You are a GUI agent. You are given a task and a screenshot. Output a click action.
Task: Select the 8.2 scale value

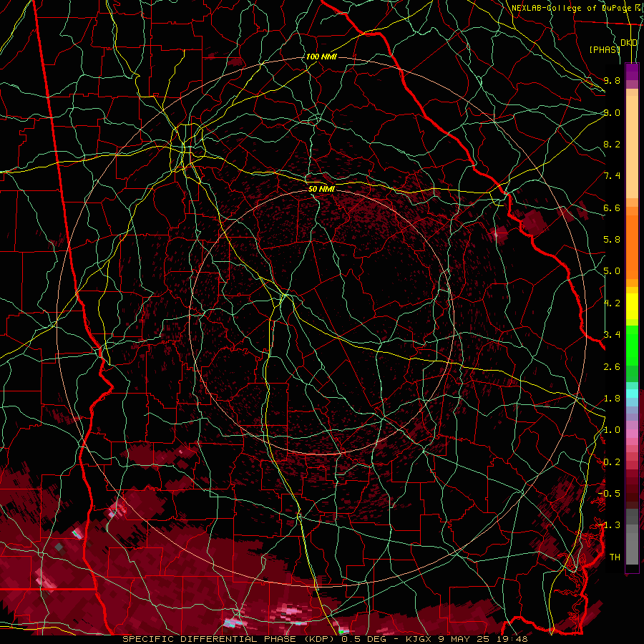(612, 144)
